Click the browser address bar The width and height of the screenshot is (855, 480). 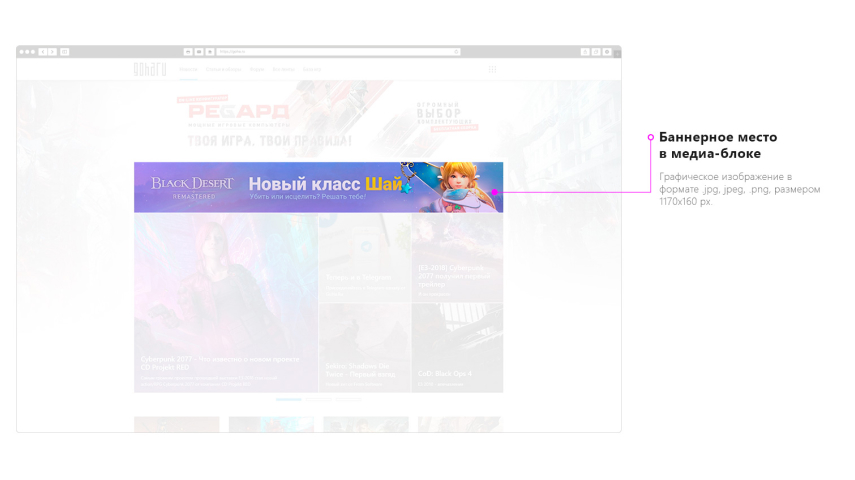pos(338,52)
